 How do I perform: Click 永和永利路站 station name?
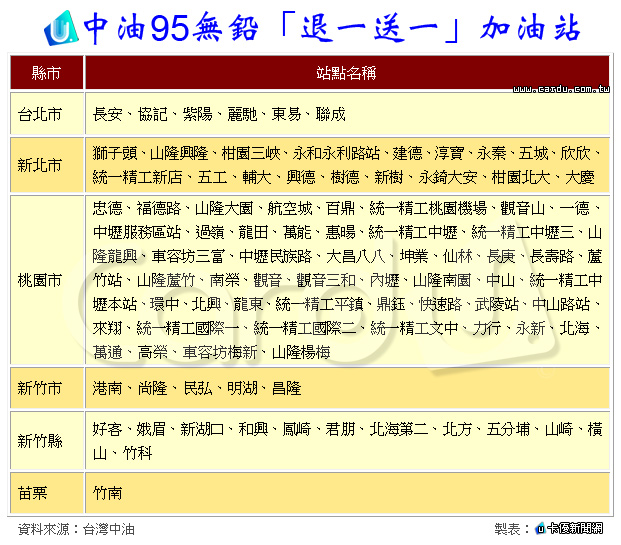click(337, 153)
